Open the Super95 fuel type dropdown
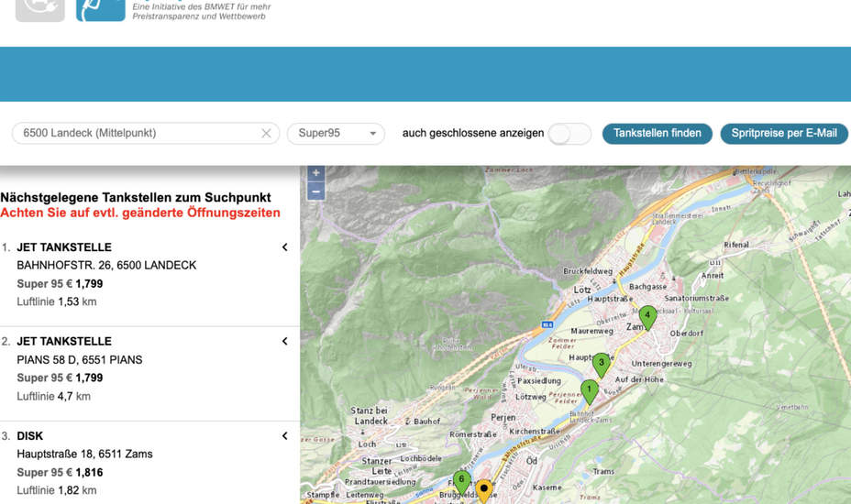Viewport: 851px width, 504px height. (x=336, y=134)
